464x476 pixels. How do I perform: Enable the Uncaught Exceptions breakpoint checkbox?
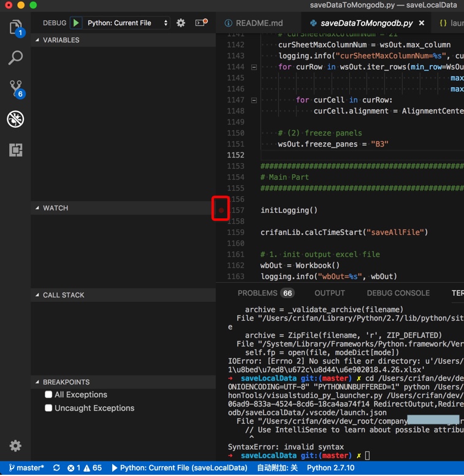[x=48, y=408]
